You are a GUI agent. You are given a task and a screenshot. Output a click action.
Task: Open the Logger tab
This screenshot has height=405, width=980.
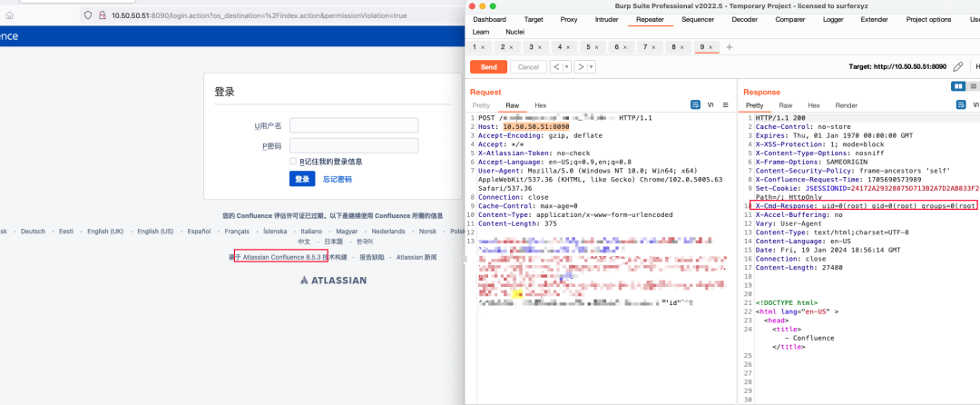(x=833, y=19)
